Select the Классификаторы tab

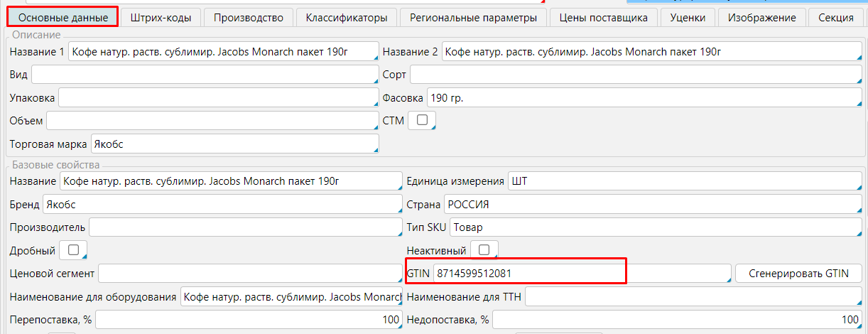346,18
